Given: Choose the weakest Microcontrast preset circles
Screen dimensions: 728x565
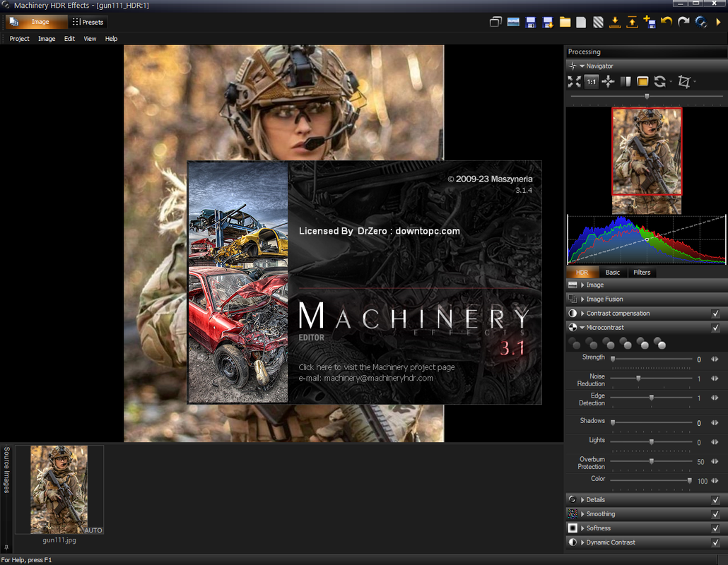Looking at the screenshot, I should [x=575, y=344].
